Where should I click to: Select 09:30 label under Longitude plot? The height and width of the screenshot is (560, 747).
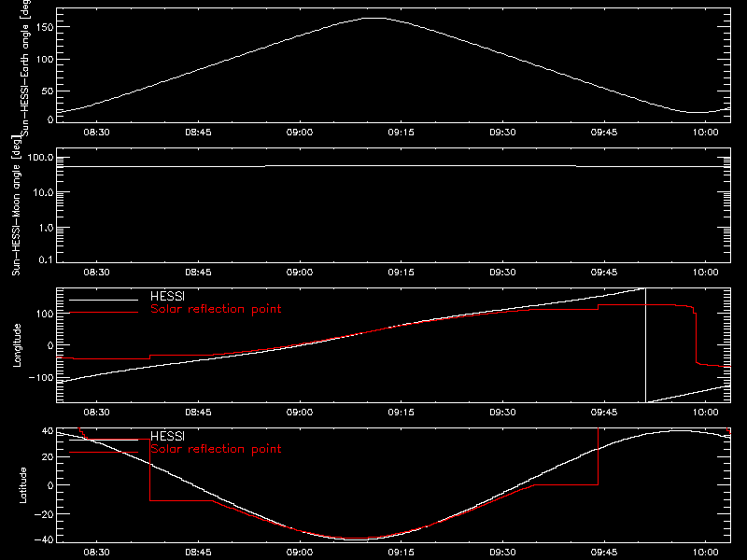[502, 413]
